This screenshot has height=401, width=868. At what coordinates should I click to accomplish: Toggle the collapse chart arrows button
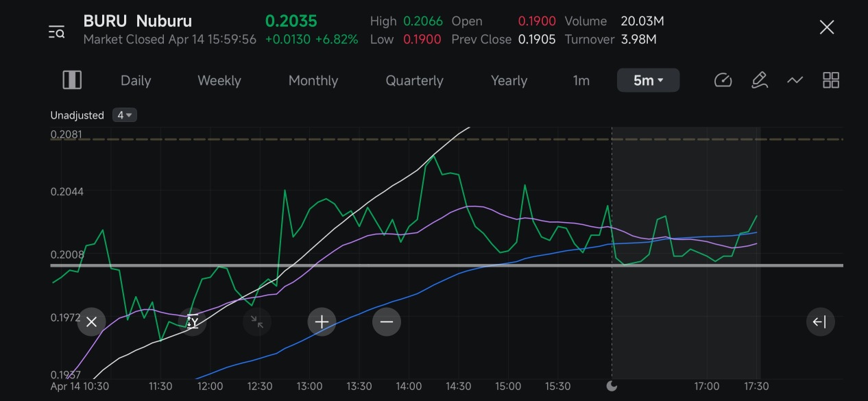tap(257, 321)
